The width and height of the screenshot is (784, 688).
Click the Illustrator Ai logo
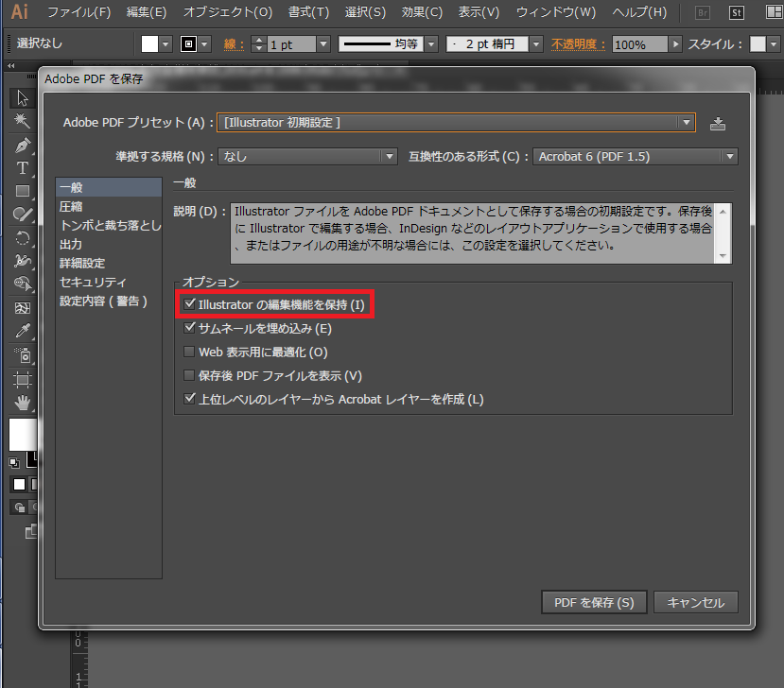point(20,11)
